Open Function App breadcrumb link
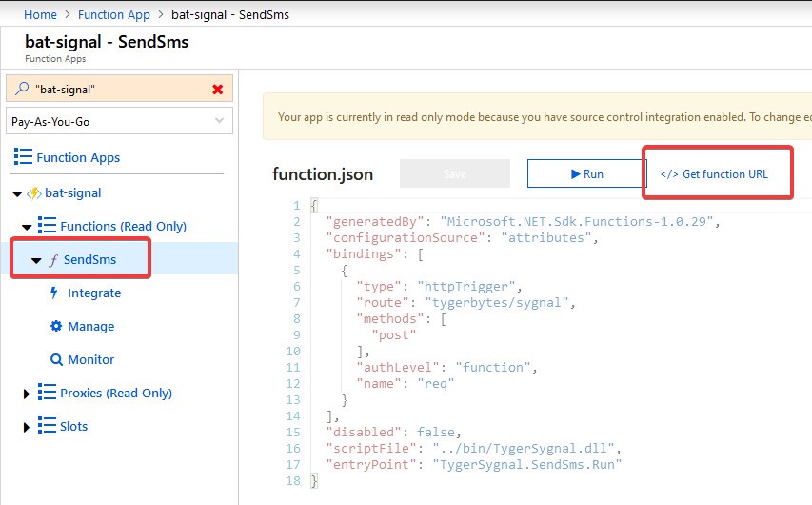This screenshot has width=812, height=505. [112, 14]
